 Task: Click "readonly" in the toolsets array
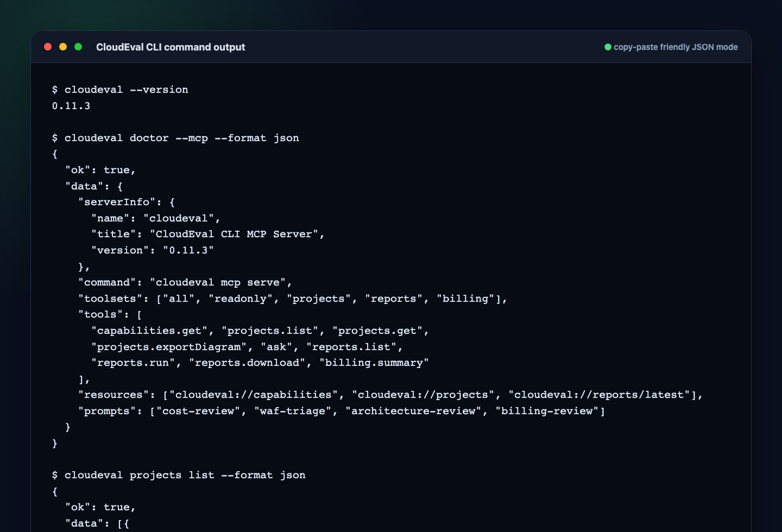pyautogui.click(x=241, y=299)
